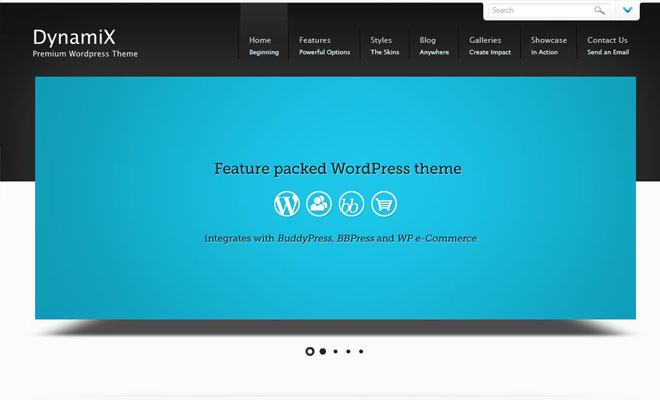Screen dimensions: 660x400
Task: Focus the Search input field
Action: click(540, 10)
